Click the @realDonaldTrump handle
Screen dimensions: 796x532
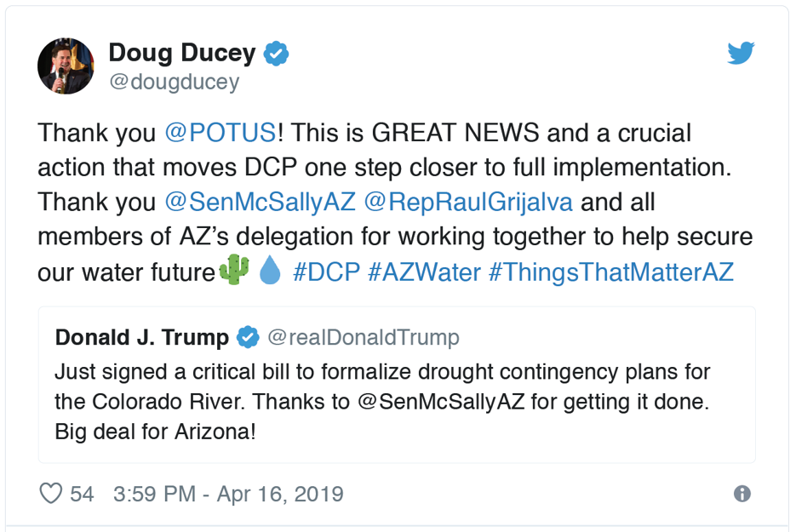364,338
